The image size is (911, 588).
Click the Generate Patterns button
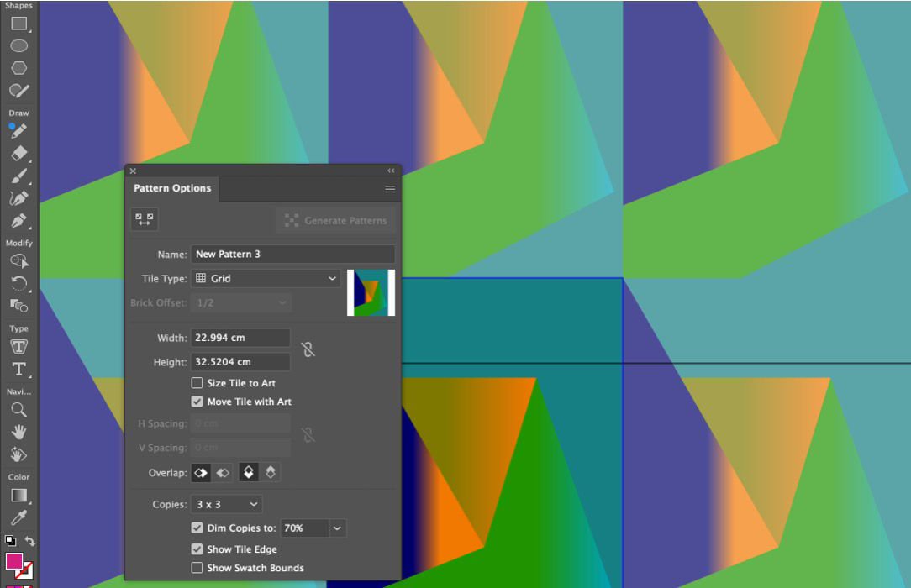pos(335,220)
